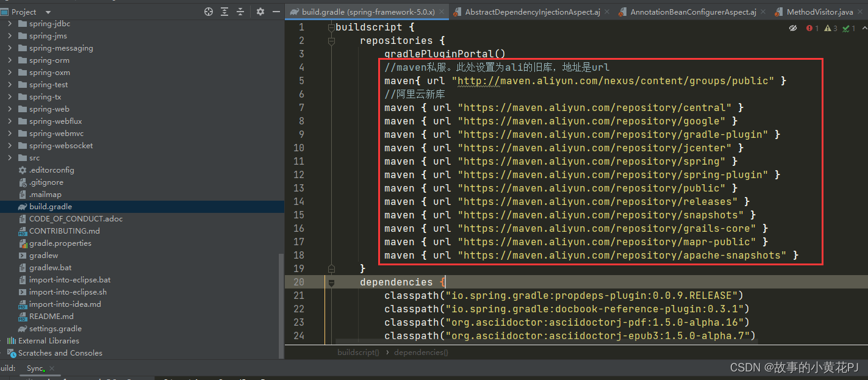Screen dimensions: 868x380
Task: Select build.gradle in project tree
Action: pyautogui.click(x=51, y=207)
